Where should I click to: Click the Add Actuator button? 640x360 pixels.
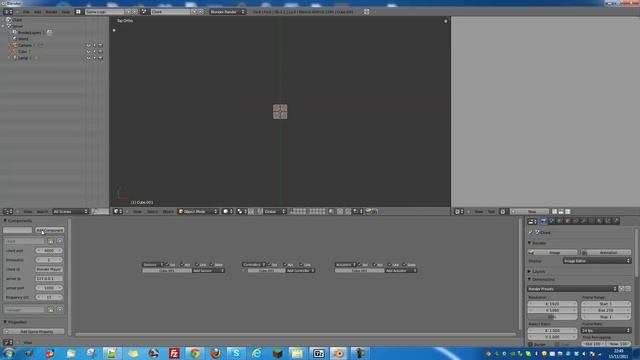click(400, 271)
